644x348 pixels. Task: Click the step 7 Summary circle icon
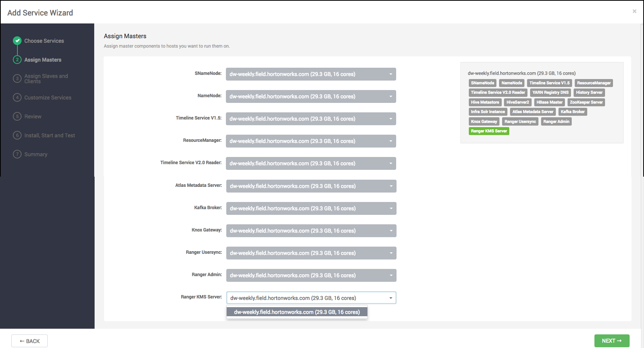17,154
